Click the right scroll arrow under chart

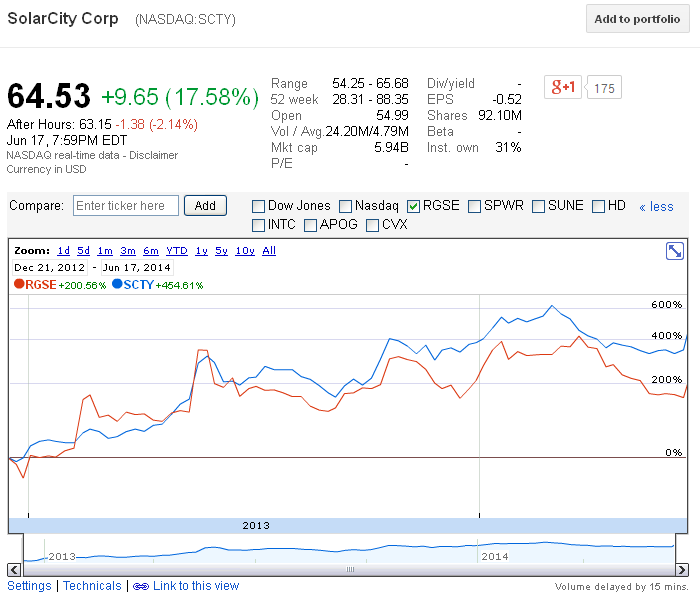[x=682, y=570]
